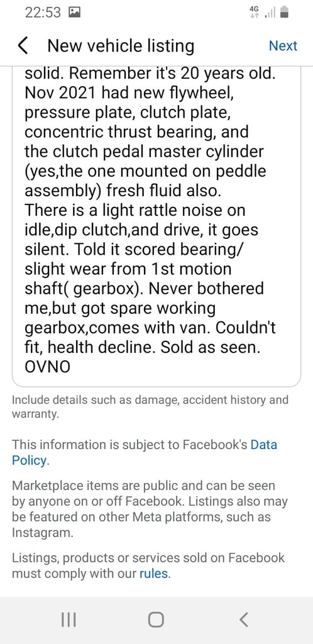Tap the New vehicle listing title
Image resolution: width=313 pixels, height=644 pixels.
coord(121,45)
